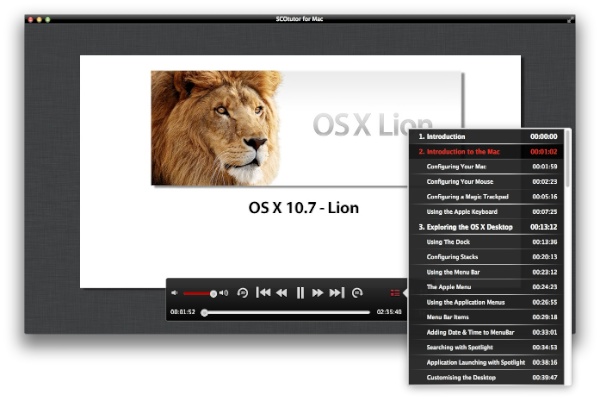600x404 pixels.
Task: Zoom the SCOtutor window with green button
Action: click(48, 20)
